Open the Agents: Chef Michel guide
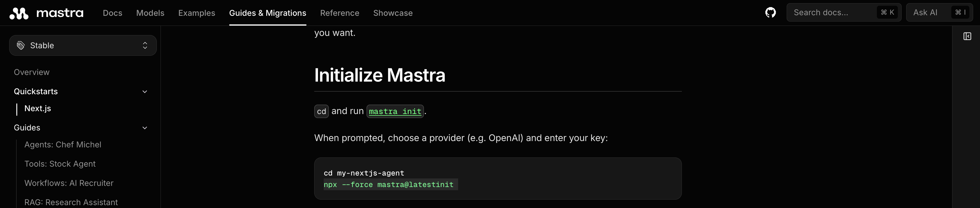This screenshot has height=208, width=980. (x=63, y=145)
